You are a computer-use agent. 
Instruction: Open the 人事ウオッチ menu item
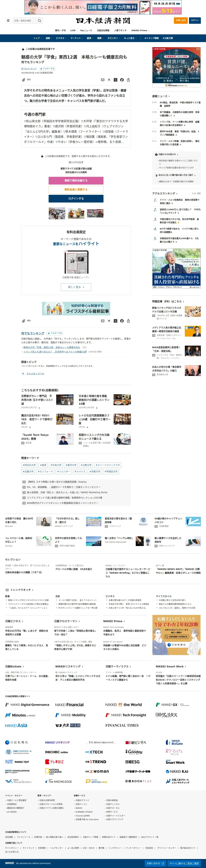[120, 30]
